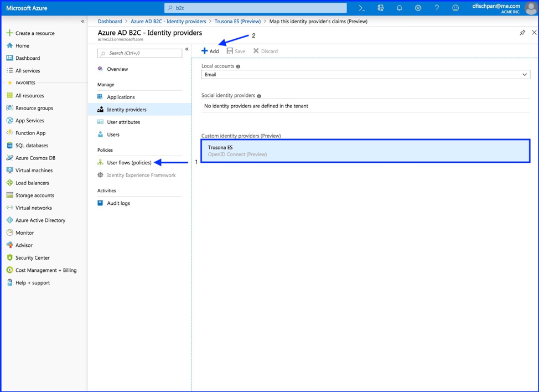539x392 pixels.
Task: Click the Add button in toolbar
Action: (210, 51)
